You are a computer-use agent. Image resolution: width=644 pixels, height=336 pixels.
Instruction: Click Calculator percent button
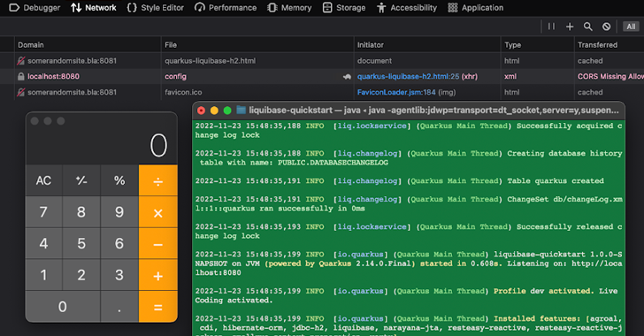(x=119, y=180)
